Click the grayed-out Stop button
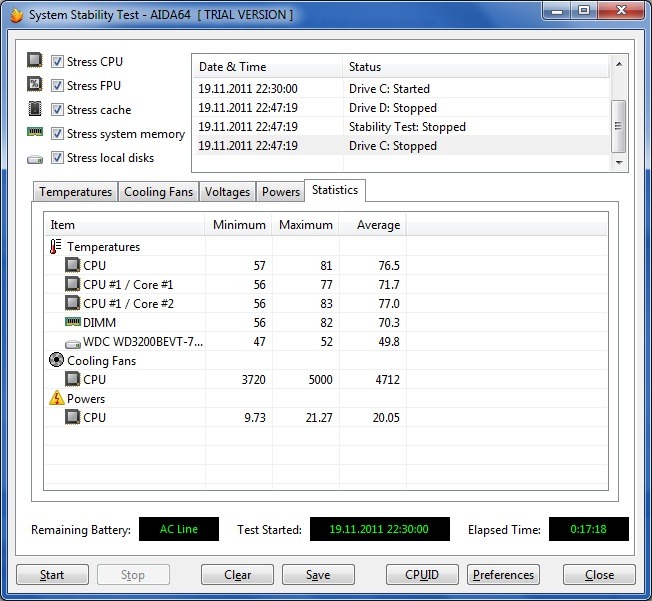 point(133,575)
